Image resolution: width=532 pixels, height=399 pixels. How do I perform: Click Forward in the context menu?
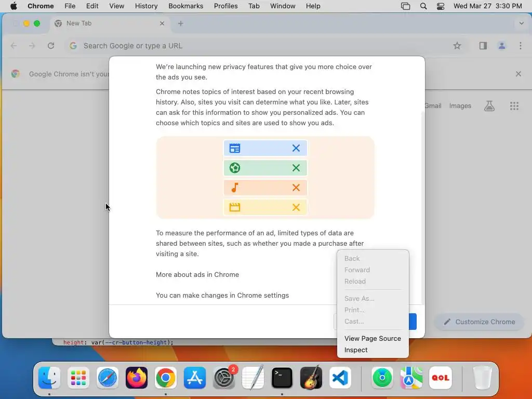point(373,270)
